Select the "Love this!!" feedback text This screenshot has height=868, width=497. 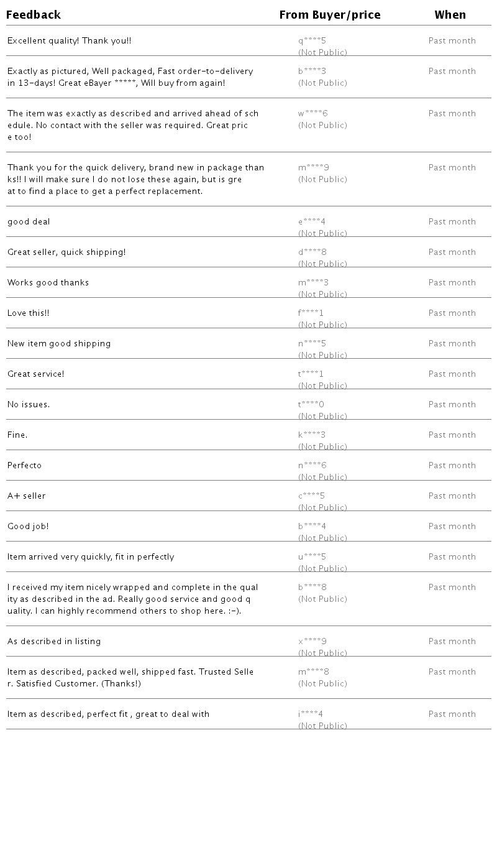tap(28, 313)
